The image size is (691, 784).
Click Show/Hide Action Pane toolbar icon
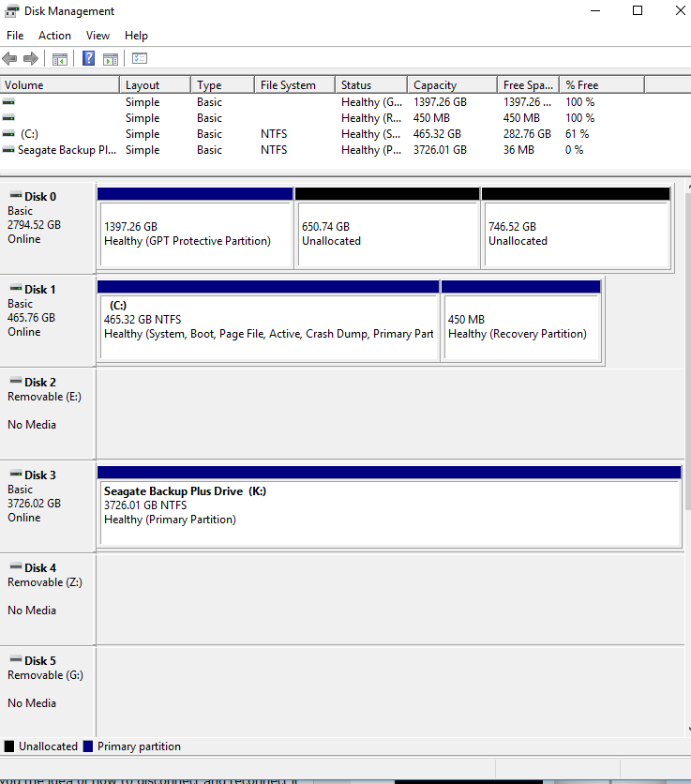click(111, 59)
